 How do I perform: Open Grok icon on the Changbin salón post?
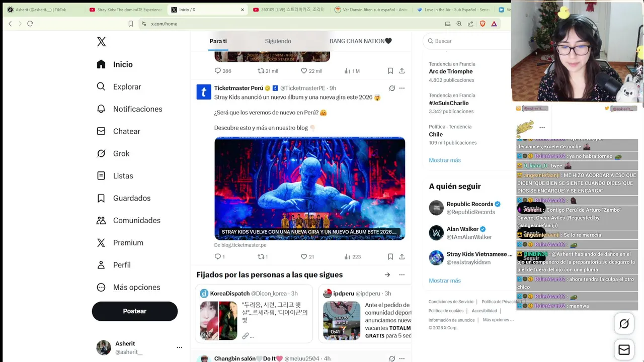392,358
